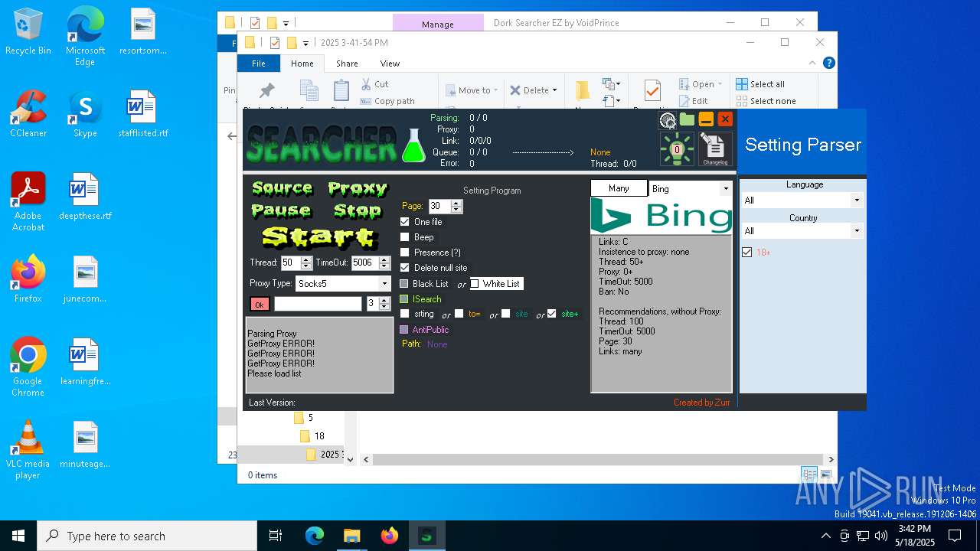The width and height of the screenshot is (980, 551).
Task: Enable the to= checkbox
Action: (x=459, y=314)
